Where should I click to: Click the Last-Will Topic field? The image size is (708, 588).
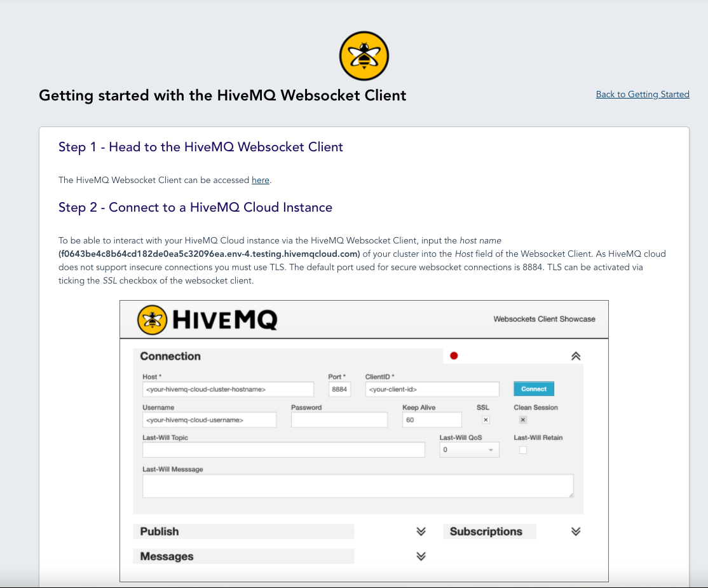(283, 450)
